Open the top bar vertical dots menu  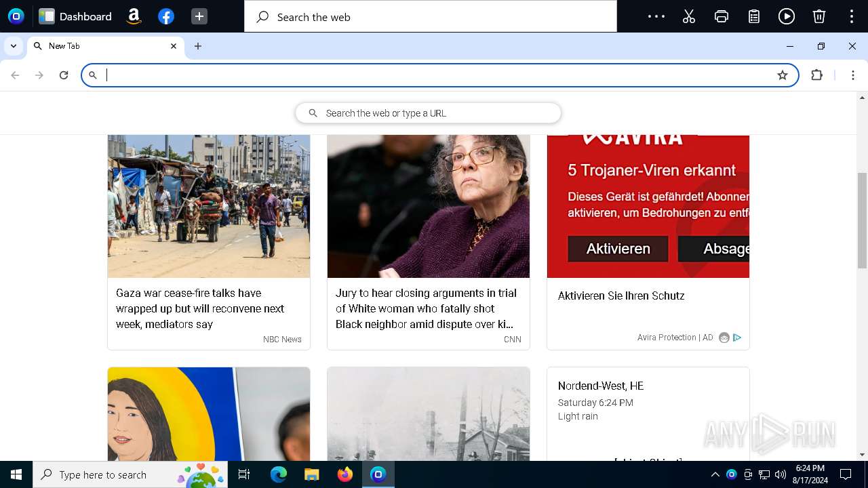pyautogui.click(x=852, y=16)
